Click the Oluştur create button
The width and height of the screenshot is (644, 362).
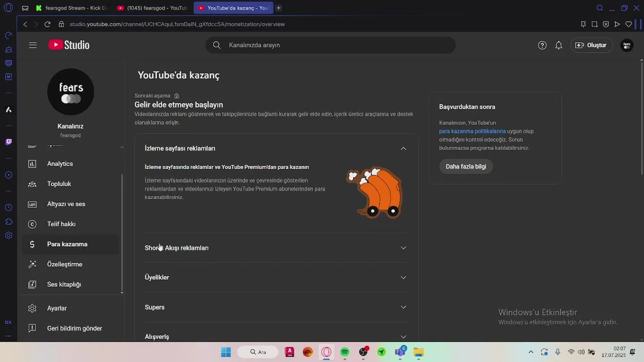coord(592,45)
